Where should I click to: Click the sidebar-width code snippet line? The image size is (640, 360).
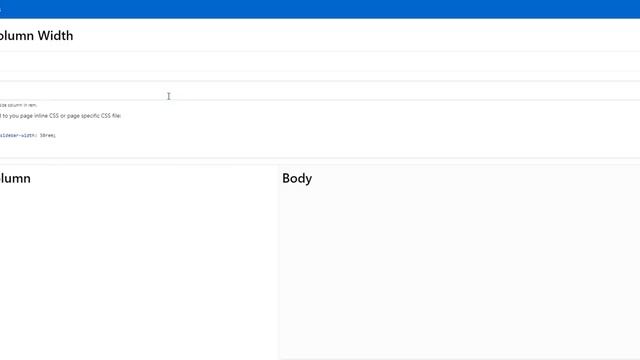[x=28, y=135]
